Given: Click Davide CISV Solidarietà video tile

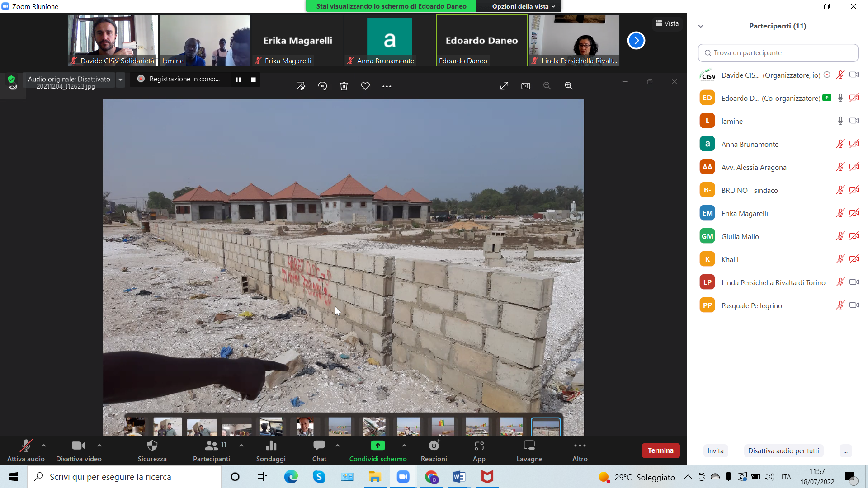Looking at the screenshot, I should click(113, 40).
